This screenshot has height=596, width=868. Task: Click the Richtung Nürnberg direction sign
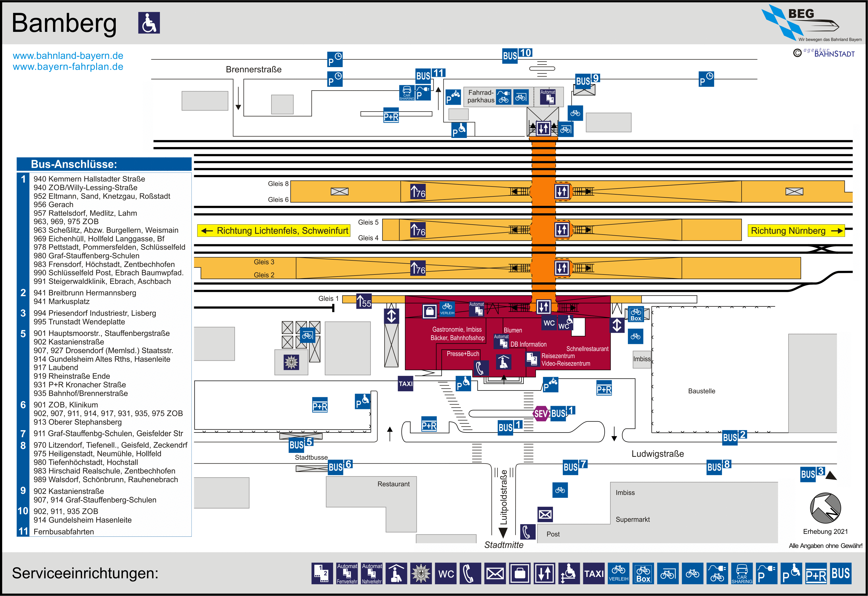(796, 230)
